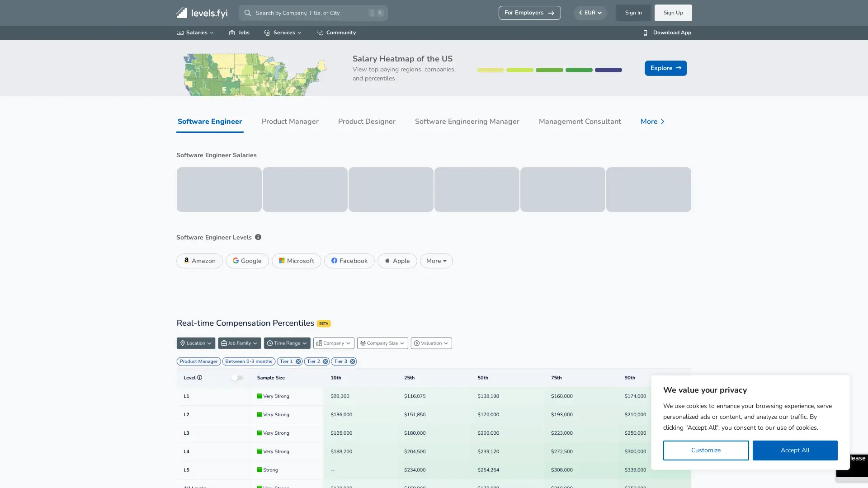Select the Location pin filter icon

183,343
